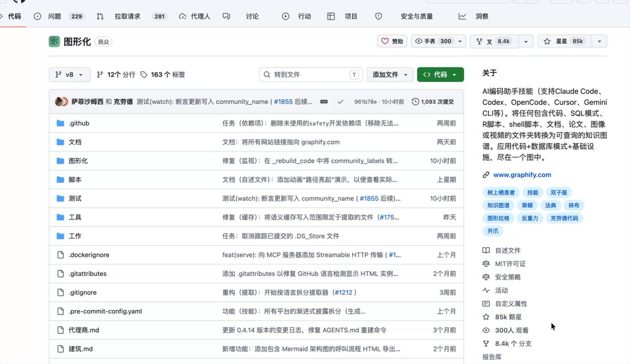The image size is (630, 364).
Task: Open the .dockerignore file
Action: coord(89,255)
